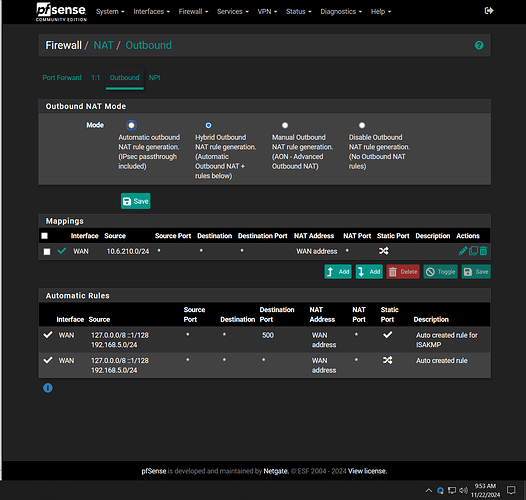
Task: Expand the Diagnostics menu
Action: pyautogui.click(x=341, y=11)
